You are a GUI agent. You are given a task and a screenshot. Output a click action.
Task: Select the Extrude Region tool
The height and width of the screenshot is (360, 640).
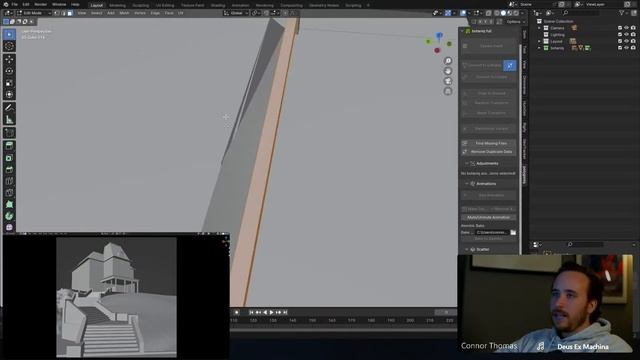[9, 146]
